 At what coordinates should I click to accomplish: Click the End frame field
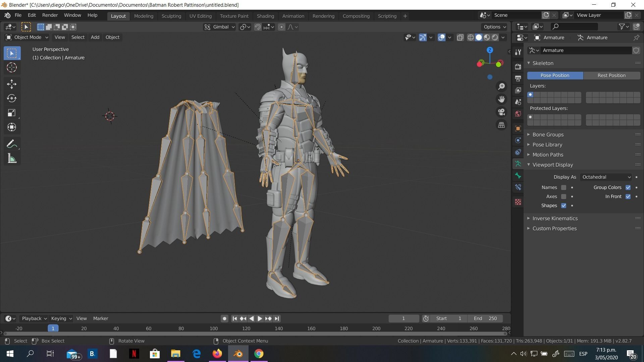pos(485,318)
